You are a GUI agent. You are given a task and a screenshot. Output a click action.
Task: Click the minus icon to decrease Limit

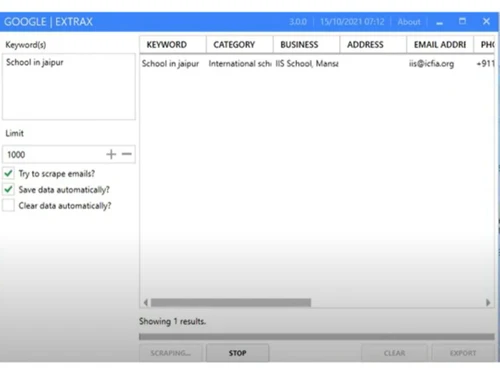click(127, 154)
